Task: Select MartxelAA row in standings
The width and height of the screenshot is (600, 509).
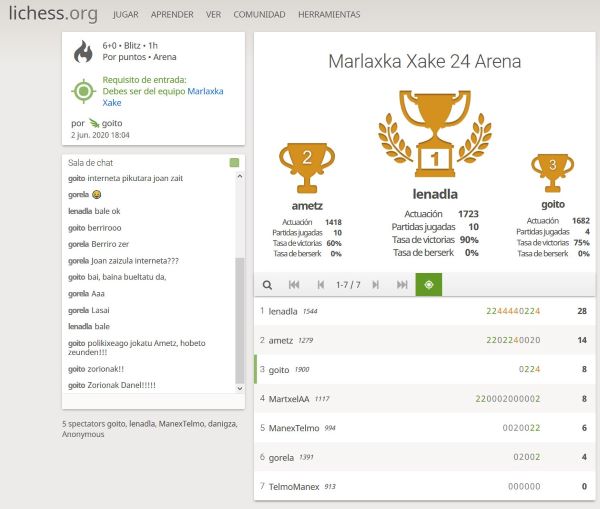Action: pyautogui.click(x=420, y=399)
